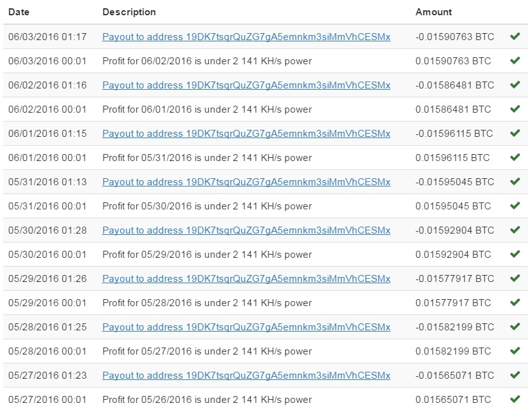The height and width of the screenshot is (415, 532).
Task: Open payout link on 05/27/2016 01:23 row
Action: [x=246, y=376]
